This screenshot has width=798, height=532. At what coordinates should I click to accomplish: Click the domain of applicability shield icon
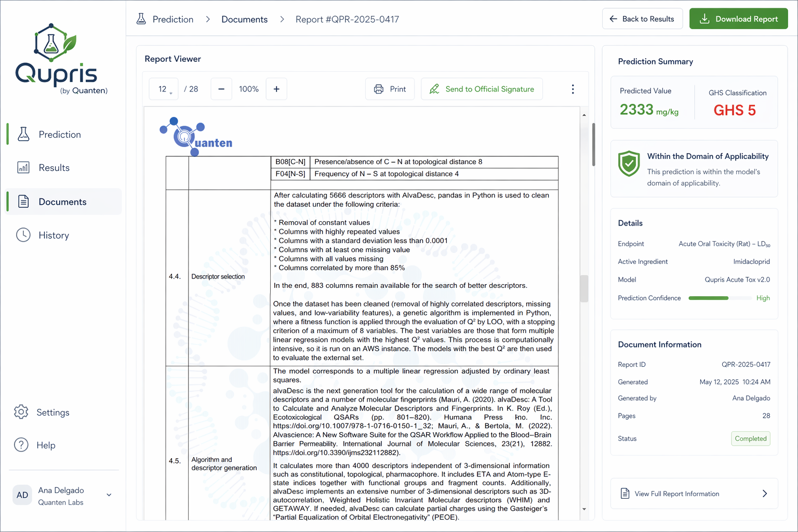point(629,164)
